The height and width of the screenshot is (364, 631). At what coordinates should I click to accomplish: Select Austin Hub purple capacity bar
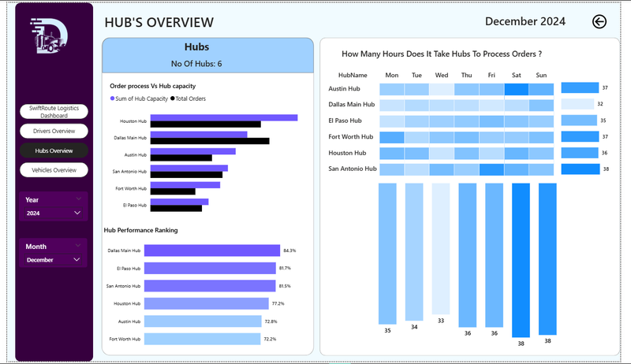tap(192, 151)
